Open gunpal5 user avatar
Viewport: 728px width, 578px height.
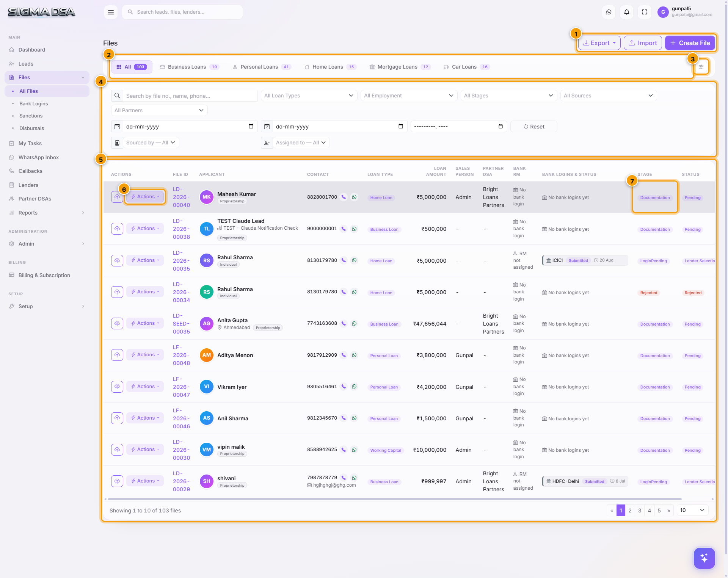coord(663,12)
